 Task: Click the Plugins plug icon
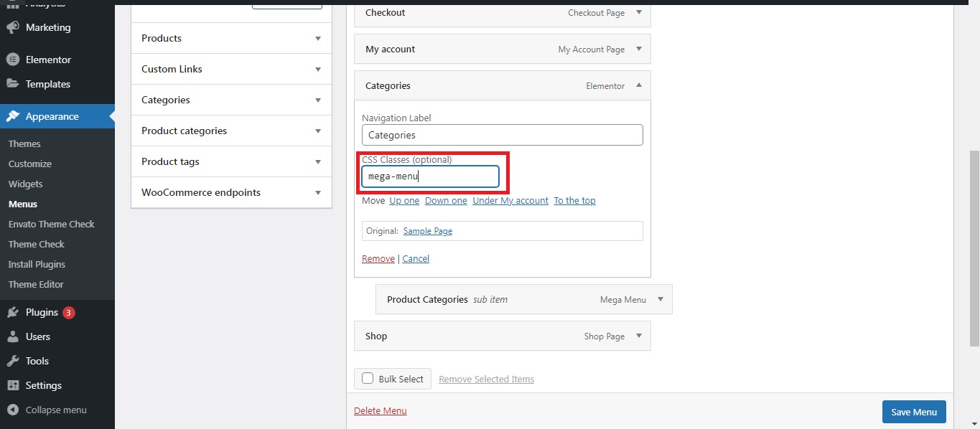tap(12, 312)
